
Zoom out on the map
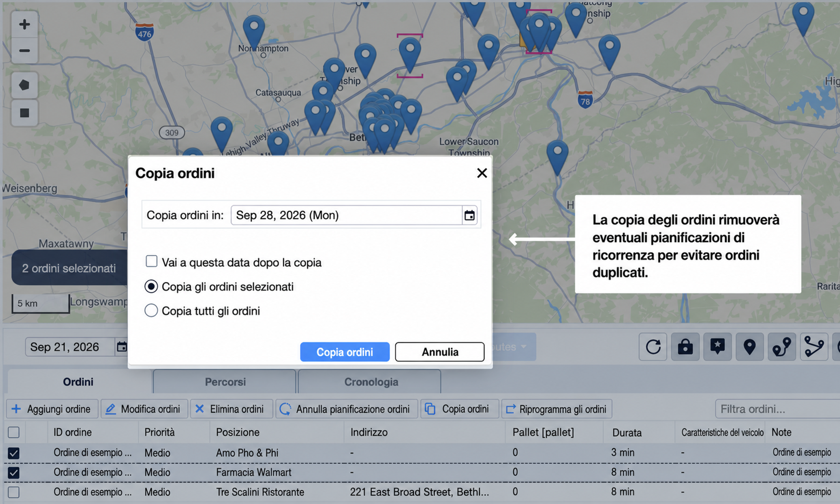24,51
